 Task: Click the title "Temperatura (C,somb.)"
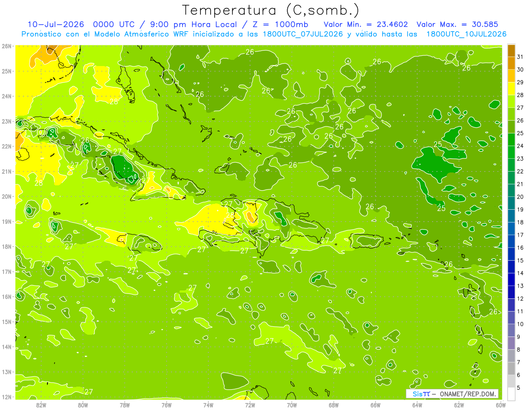(x=271, y=10)
